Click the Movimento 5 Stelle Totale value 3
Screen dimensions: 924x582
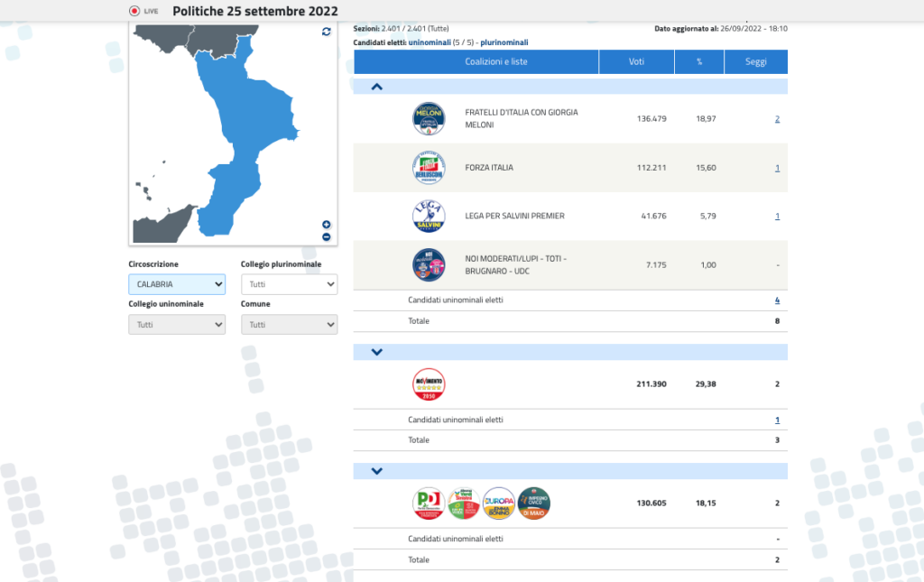777,440
